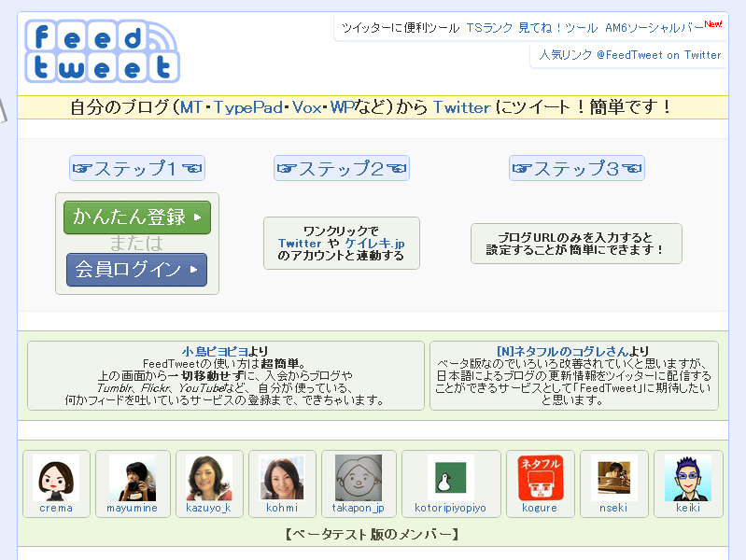The width and height of the screenshot is (746, 560).
Task: Click kohmi avatar photo
Action: pyautogui.click(x=282, y=478)
